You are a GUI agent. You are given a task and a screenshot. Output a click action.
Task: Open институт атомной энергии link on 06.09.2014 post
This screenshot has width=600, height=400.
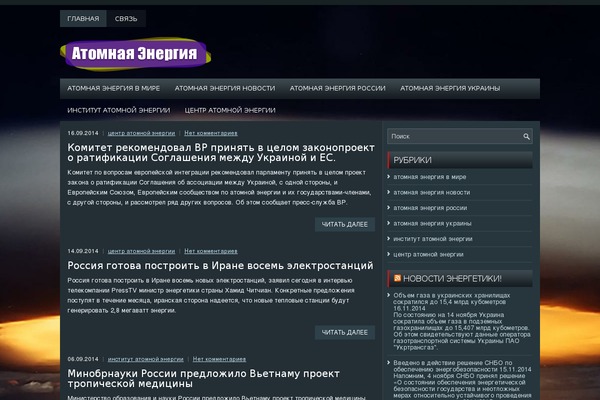(145, 359)
